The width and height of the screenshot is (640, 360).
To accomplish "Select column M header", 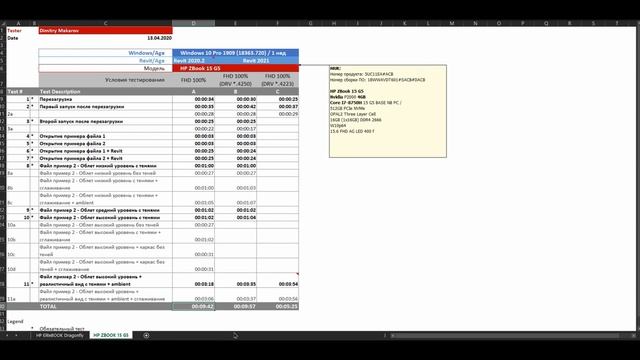I will click(452, 23).
